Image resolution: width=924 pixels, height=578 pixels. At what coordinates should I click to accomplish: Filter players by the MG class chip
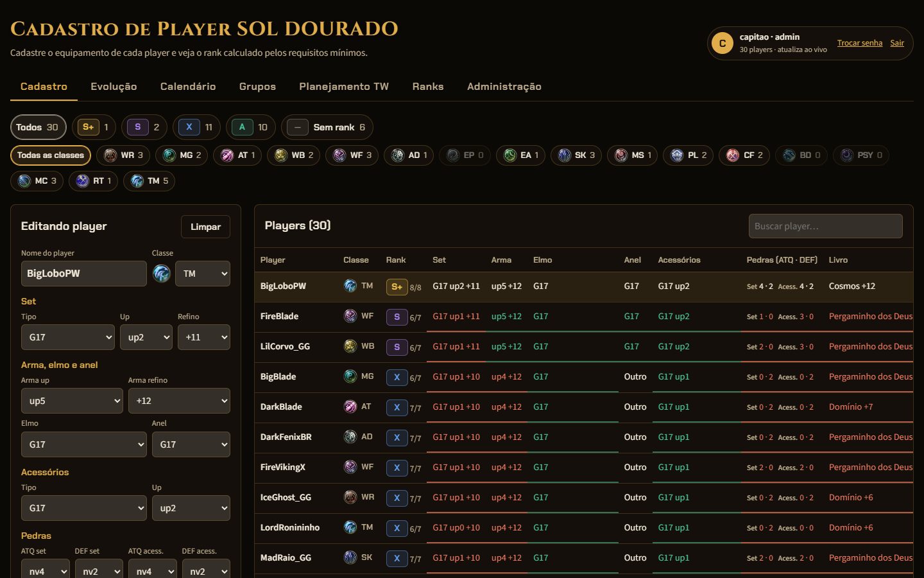pyautogui.click(x=182, y=155)
